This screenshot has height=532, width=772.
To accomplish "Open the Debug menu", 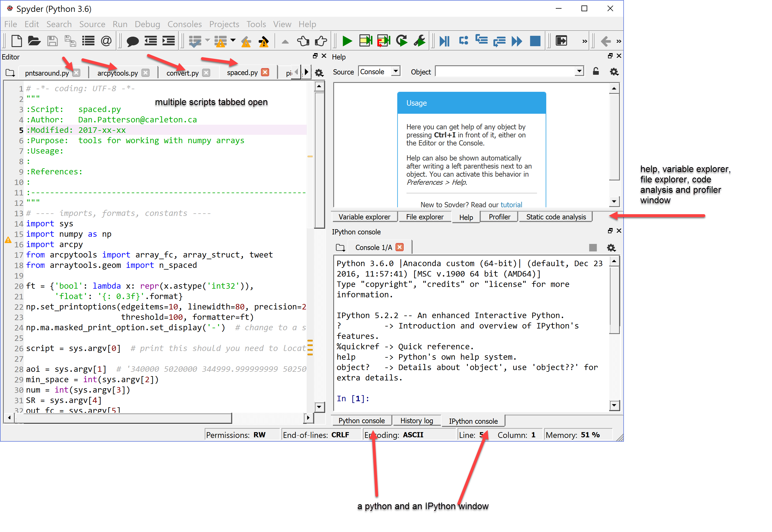I will 147,24.
